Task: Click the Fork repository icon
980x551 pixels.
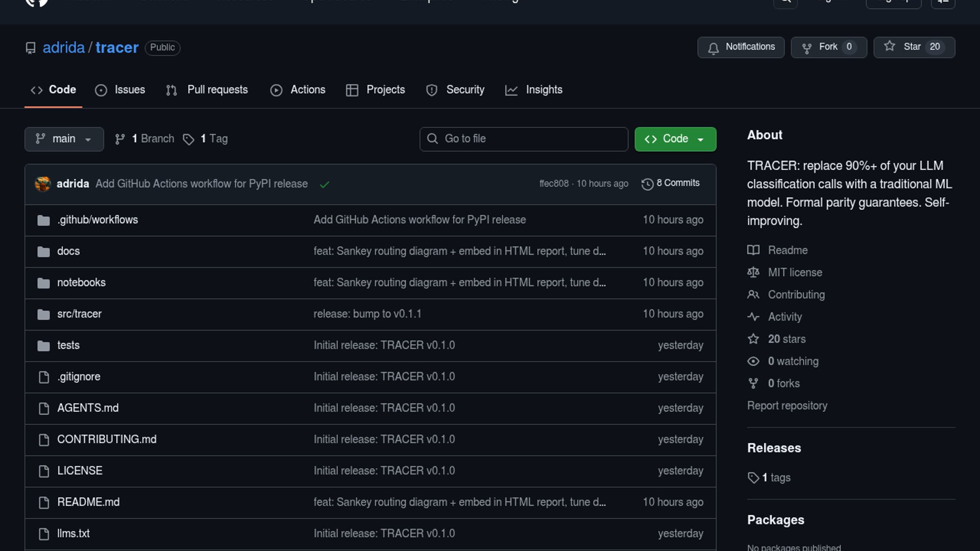Action: click(807, 47)
